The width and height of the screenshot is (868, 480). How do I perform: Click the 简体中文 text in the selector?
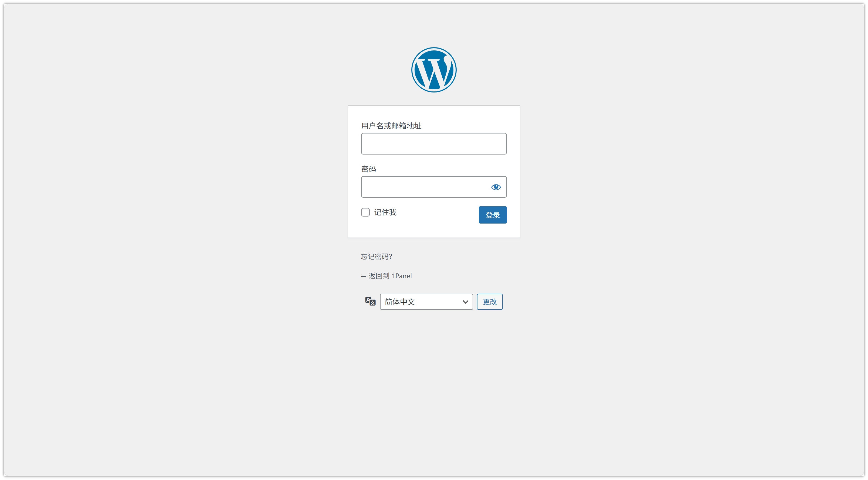(400, 302)
